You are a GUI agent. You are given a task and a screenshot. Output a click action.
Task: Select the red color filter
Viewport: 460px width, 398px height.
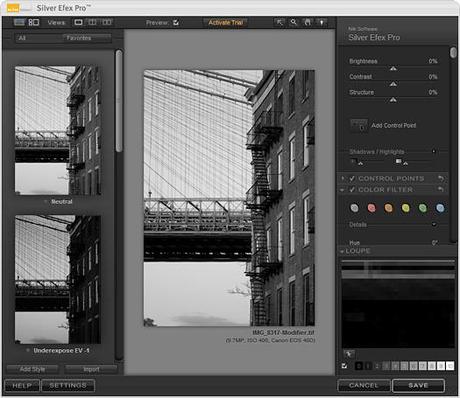coord(371,208)
